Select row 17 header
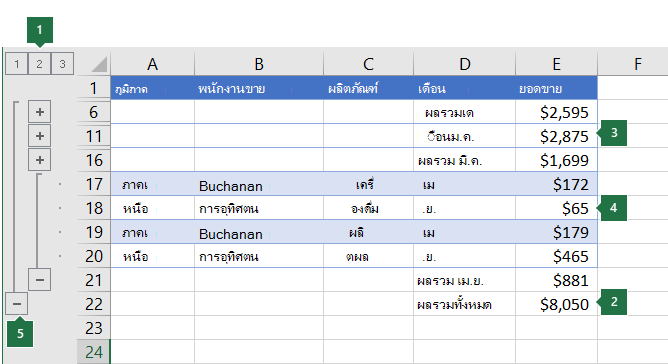 tap(94, 184)
